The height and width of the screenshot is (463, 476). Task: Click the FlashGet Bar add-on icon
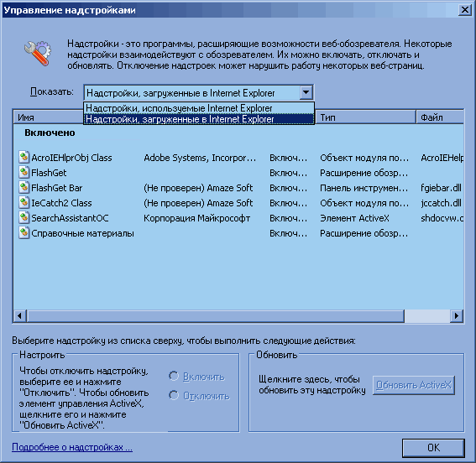click(x=24, y=188)
